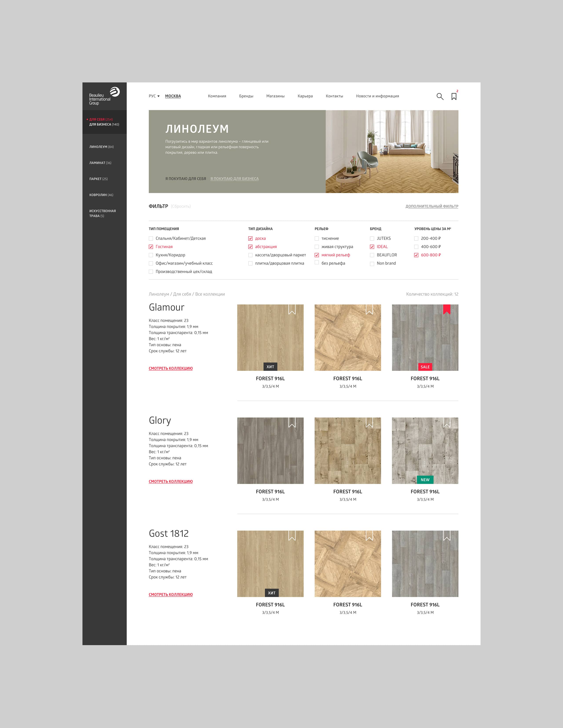This screenshot has height=728, width=563.
Task: Reset filters via Сбросить link
Action: pos(181,206)
